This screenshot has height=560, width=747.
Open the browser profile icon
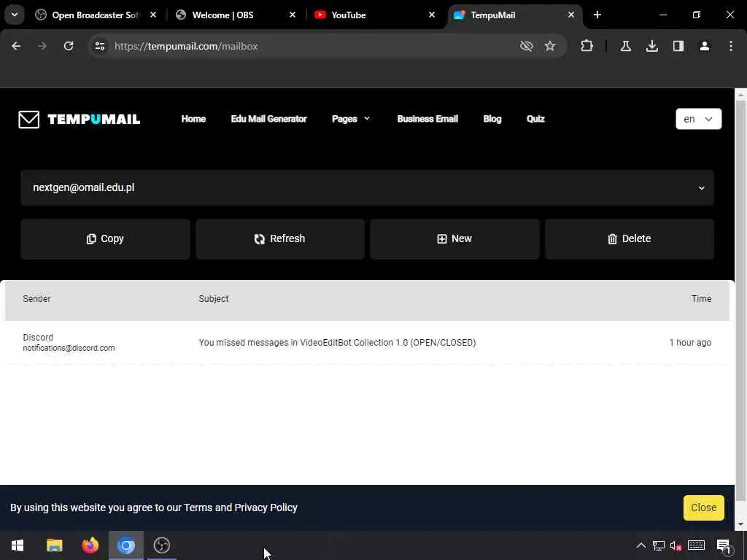pos(705,46)
